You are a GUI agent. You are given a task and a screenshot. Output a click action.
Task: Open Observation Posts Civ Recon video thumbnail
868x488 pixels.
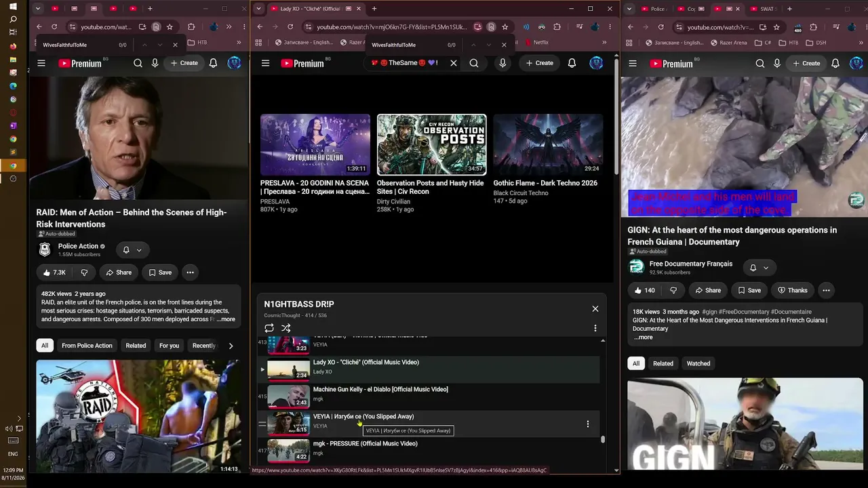click(431, 144)
